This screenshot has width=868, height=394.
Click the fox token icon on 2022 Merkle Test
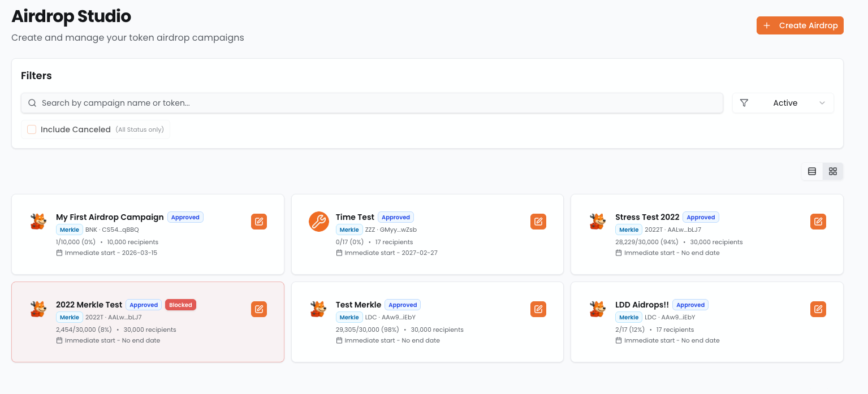click(x=38, y=309)
